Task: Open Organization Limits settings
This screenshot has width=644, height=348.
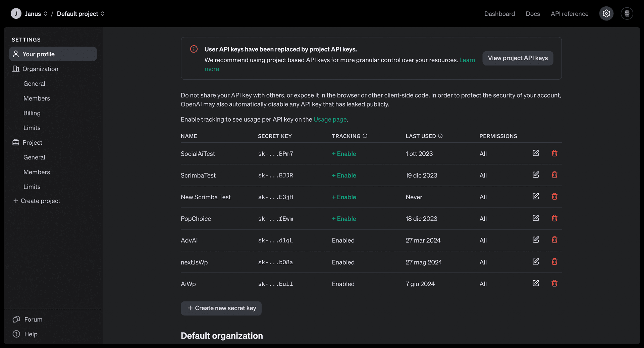Action: click(x=32, y=128)
